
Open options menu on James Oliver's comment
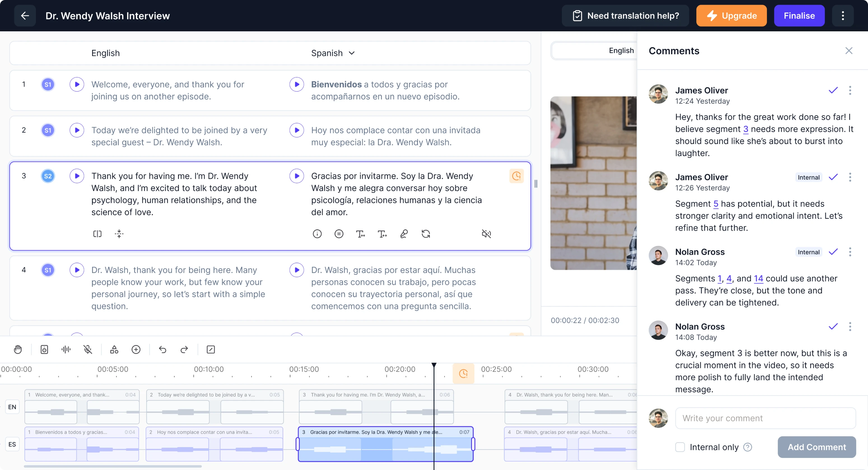(x=850, y=91)
